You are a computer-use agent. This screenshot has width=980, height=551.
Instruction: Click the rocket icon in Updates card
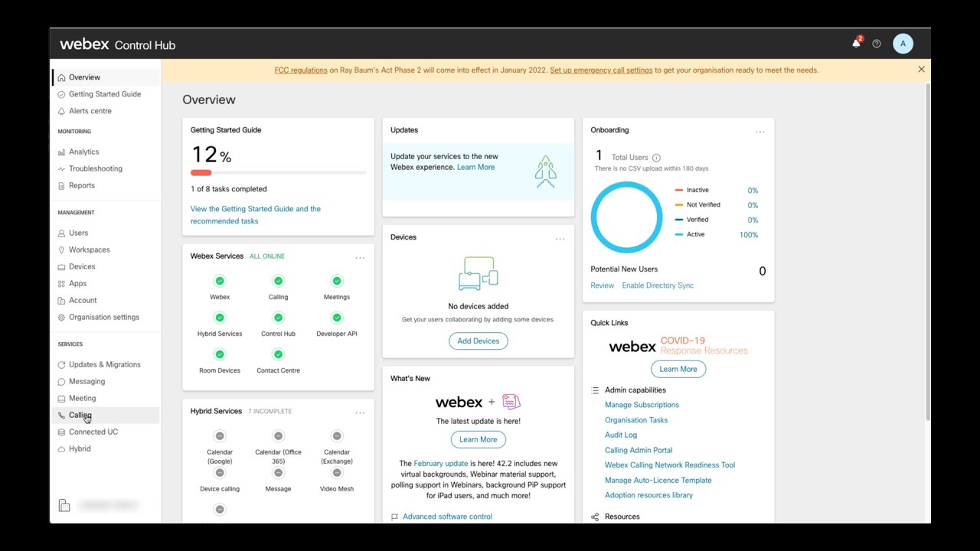pos(545,172)
